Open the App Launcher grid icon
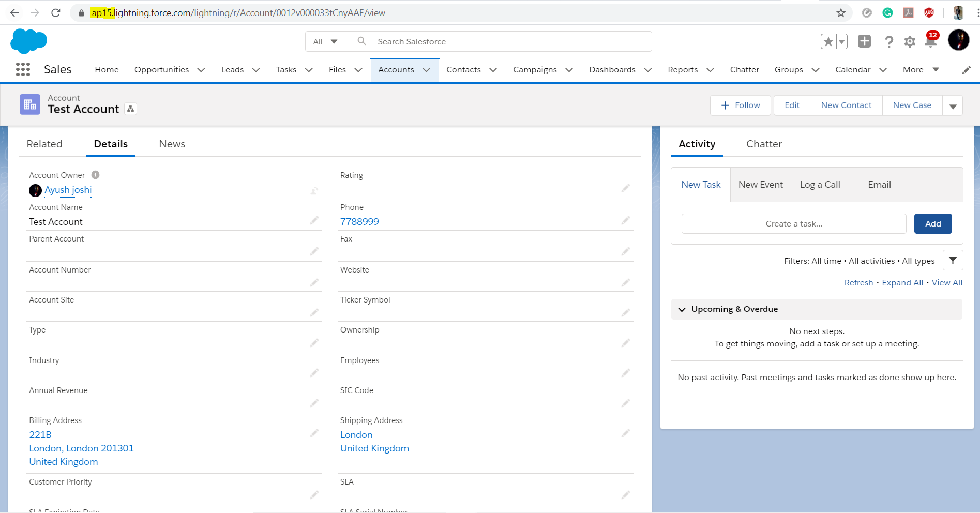Image resolution: width=980 pixels, height=513 pixels. point(23,69)
